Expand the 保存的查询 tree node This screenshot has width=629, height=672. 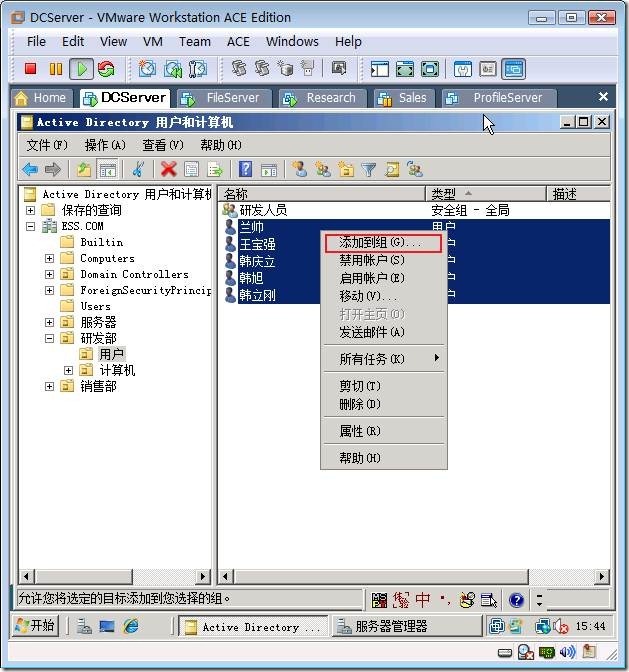pyautogui.click(x=30, y=210)
